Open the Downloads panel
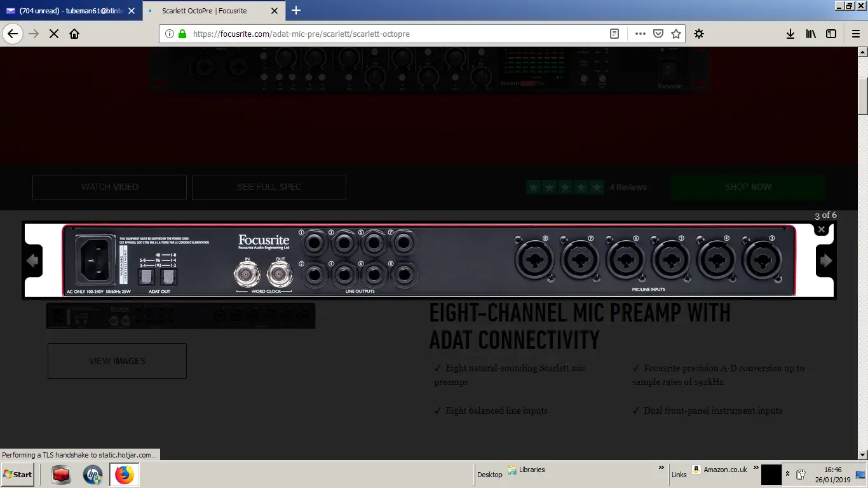 [790, 34]
